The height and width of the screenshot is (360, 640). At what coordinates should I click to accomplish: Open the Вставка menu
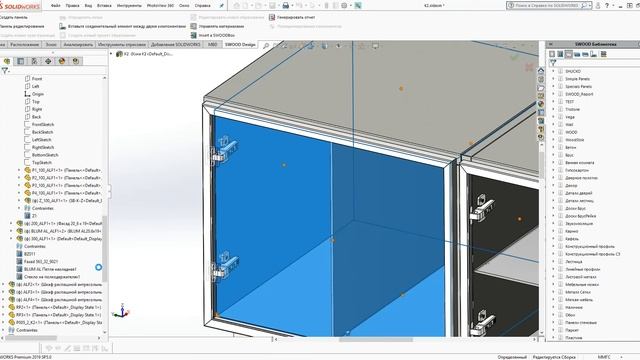[x=104, y=6]
